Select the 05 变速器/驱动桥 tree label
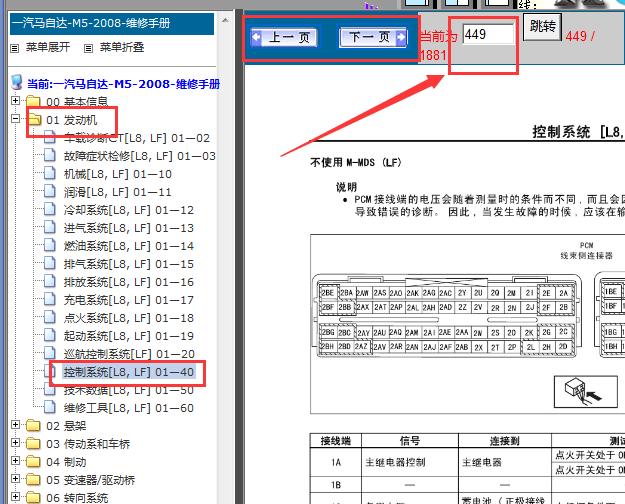625x504 pixels. (x=90, y=480)
